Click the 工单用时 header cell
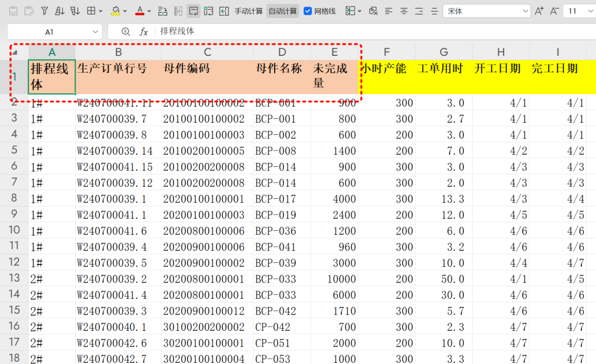 coord(444,77)
